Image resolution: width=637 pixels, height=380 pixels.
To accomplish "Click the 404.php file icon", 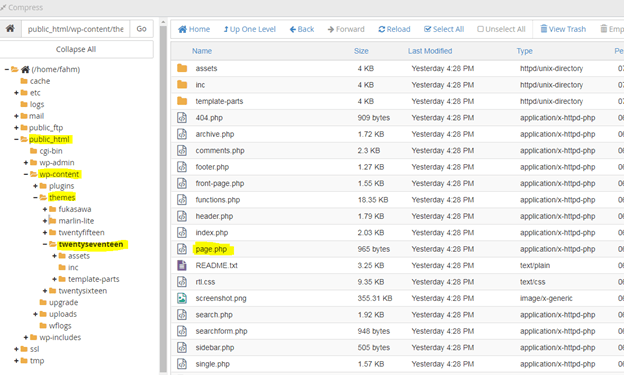I will click(x=182, y=117).
